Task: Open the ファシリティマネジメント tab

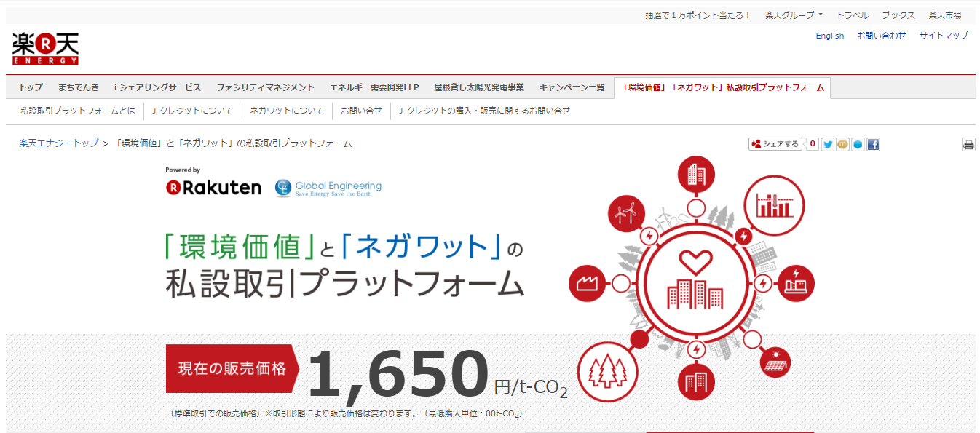Action: pyautogui.click(x=265, y=87)
